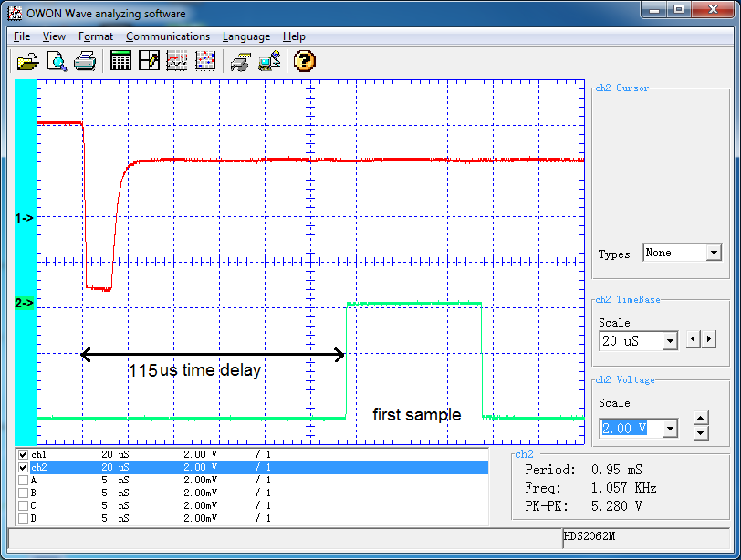Open the TimeBase Scale 20 uS dropdown
741x560 pixels.
[x=670, y=340]
